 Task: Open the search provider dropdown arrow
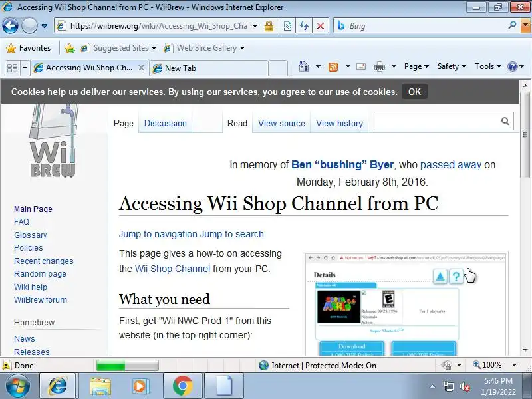[x=526, y=26]
